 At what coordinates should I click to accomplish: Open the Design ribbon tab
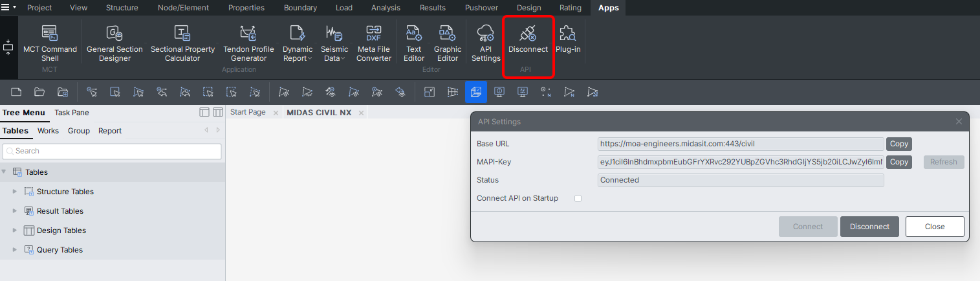[x=528, y=8]
